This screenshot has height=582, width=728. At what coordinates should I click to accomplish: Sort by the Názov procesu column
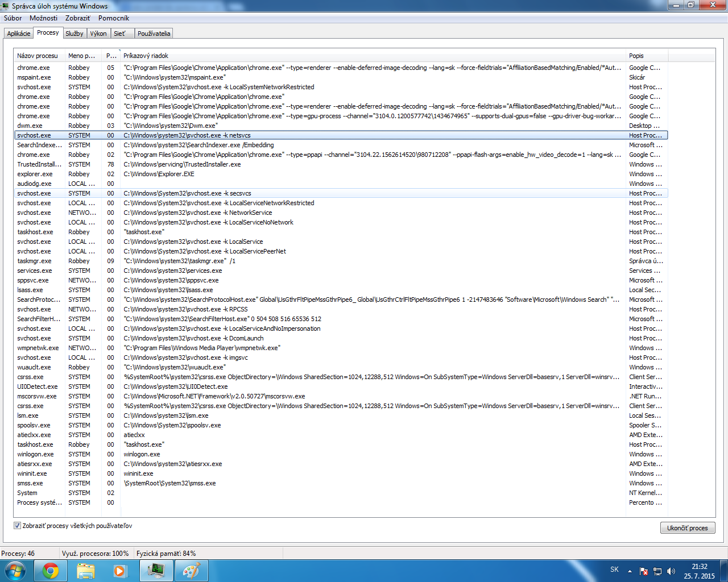(x=39, y=56)
